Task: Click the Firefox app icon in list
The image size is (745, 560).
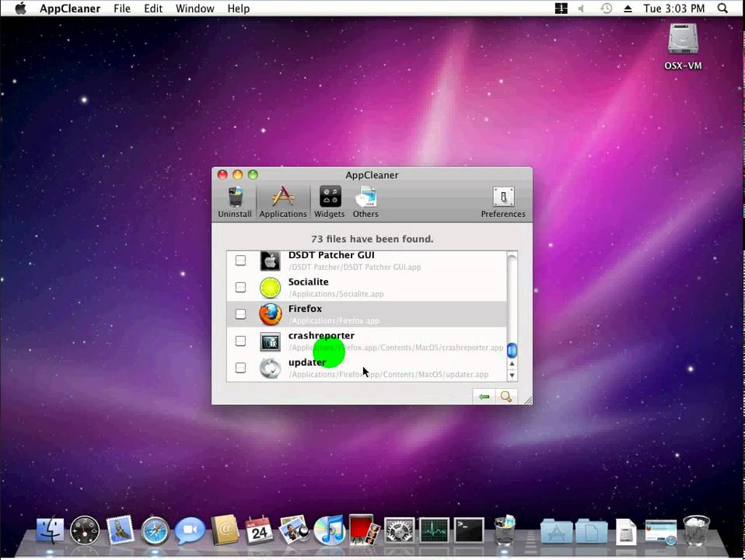Action: tap(270, 314)
